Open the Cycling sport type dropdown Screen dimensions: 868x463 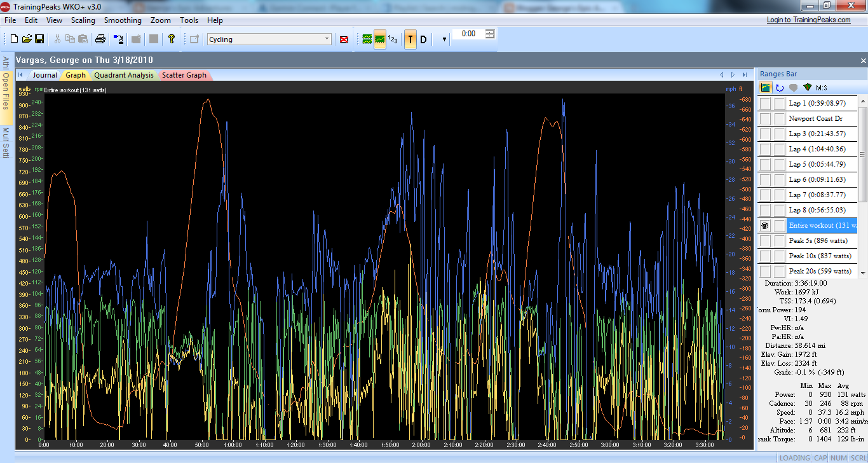327,39
